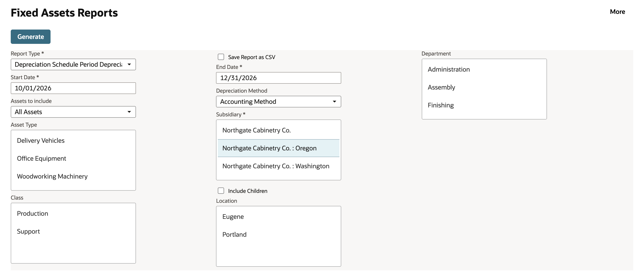Click the Start Date field
Screen dimensions: 644x273
(73, 88)
